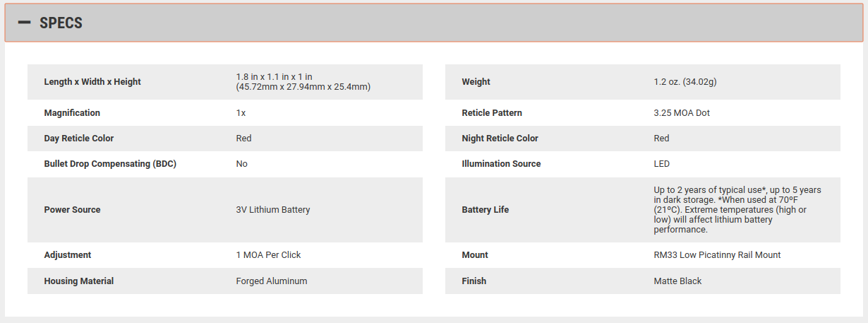Screen dimensions: 868x323
Task: Select the RM33 Low Picatinny Rail Mount text
Action: coord(717,255)
